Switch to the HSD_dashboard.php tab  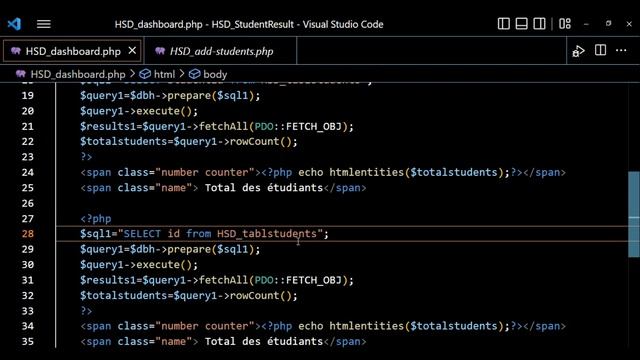coord(73,51)
